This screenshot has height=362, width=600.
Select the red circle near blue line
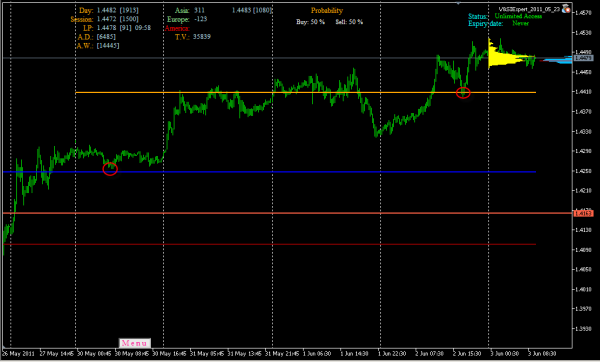110,169
